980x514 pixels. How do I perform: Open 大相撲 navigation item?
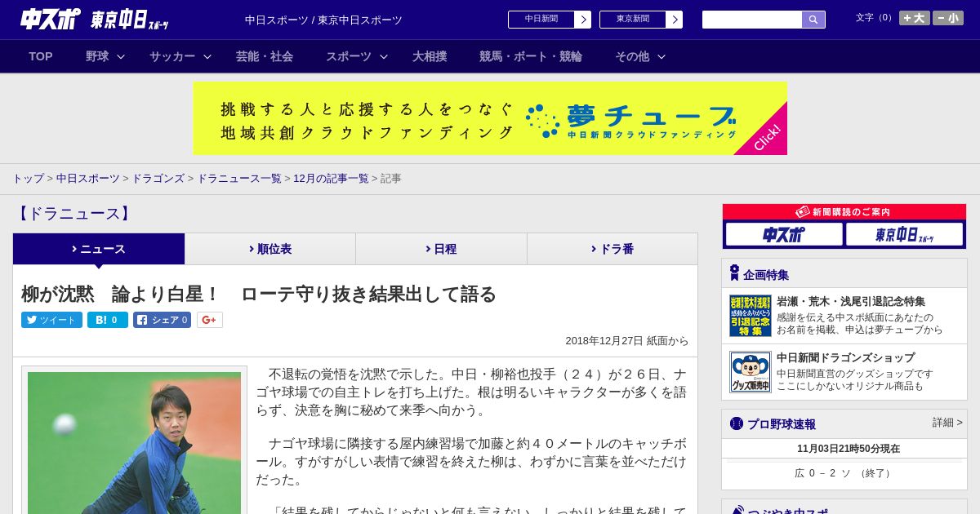pos(430,56)
